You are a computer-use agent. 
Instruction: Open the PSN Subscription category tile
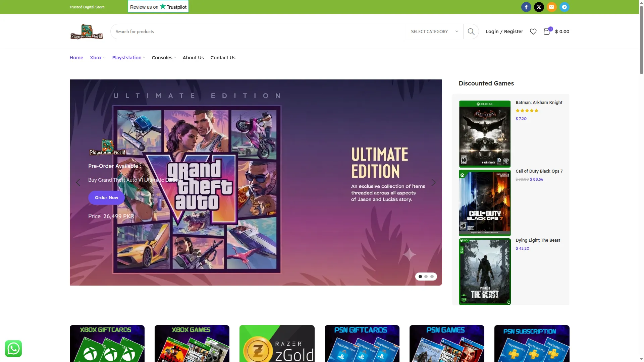pos(532,344)
